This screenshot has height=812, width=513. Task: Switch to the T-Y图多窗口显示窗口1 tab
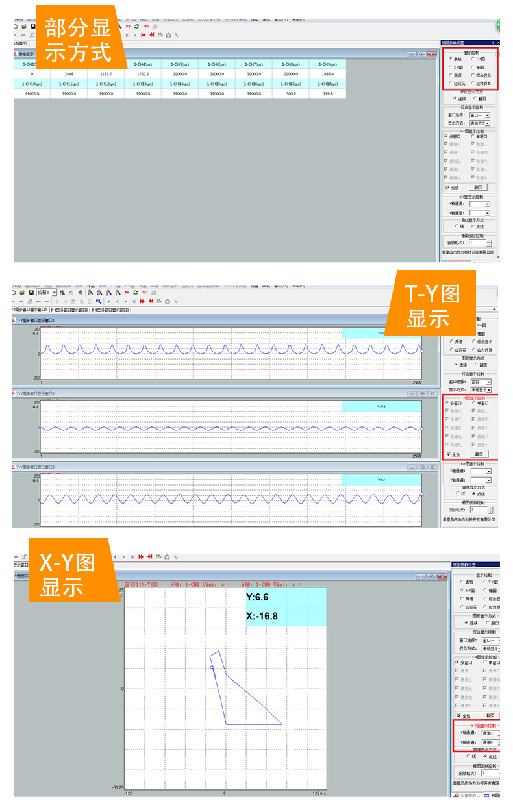30,310
